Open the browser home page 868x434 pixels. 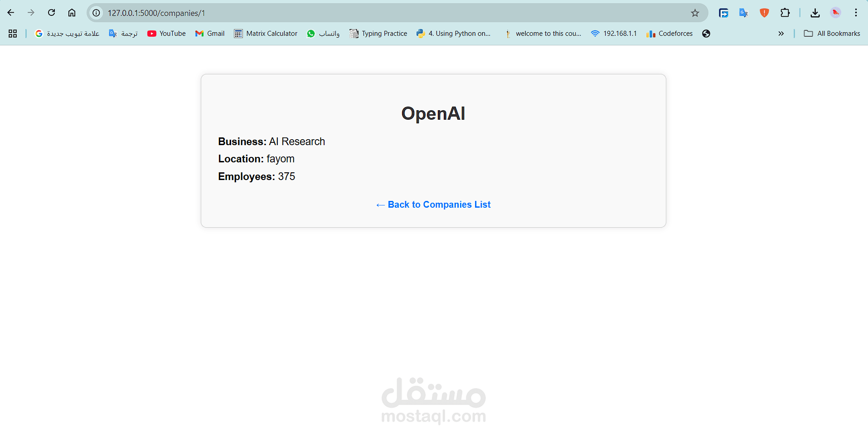click(x=72, y=13)
